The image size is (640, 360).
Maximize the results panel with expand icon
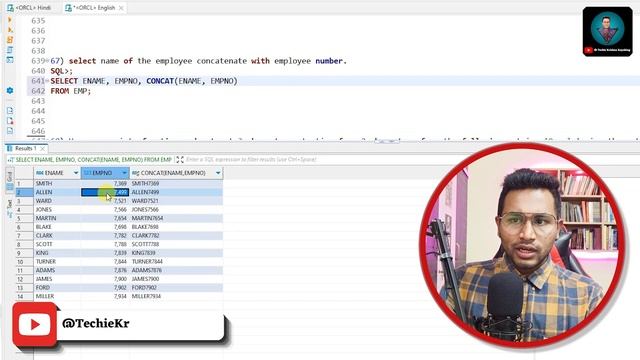(180, 160)
